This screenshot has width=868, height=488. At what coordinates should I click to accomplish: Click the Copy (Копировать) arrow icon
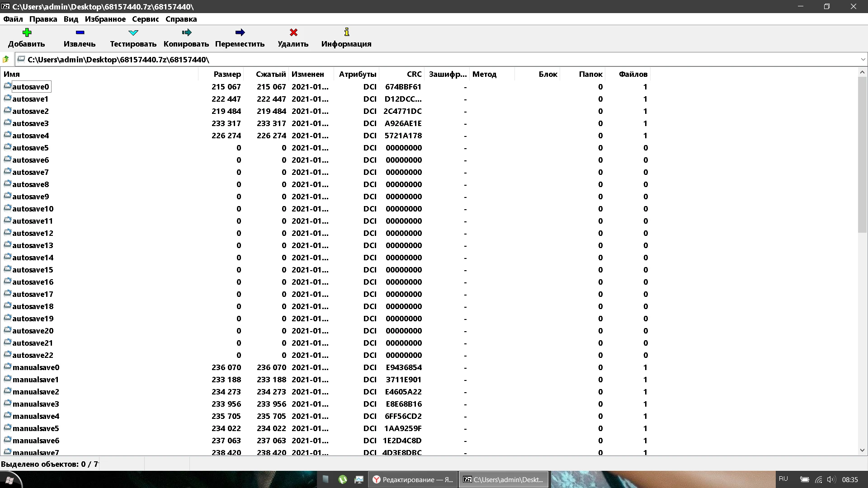[x=186, y=33]
